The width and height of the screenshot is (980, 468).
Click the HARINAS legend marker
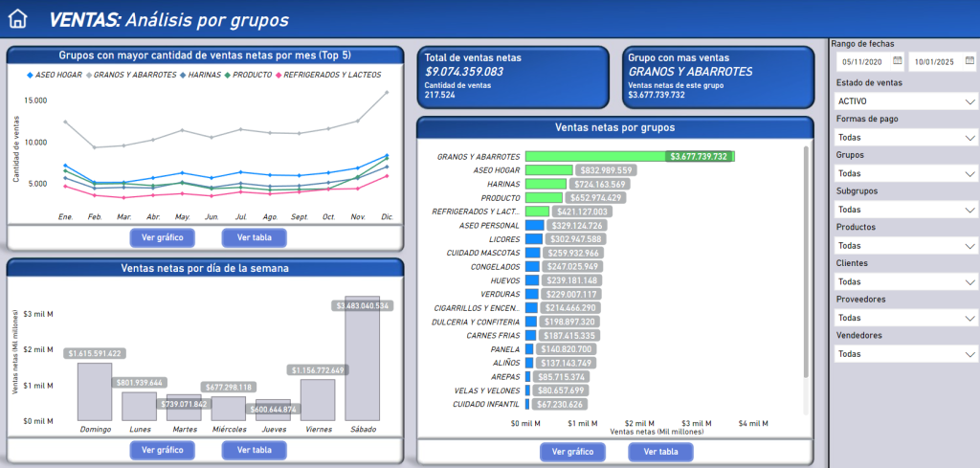184,75
